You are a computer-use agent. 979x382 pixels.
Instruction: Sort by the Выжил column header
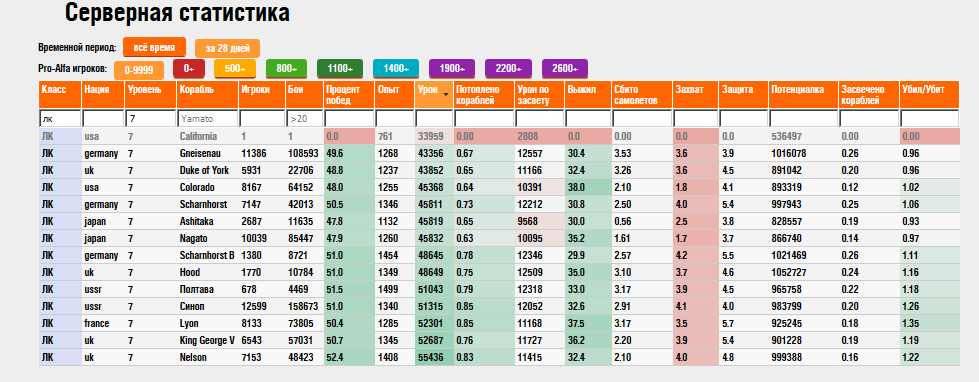(x=588, y=94)
